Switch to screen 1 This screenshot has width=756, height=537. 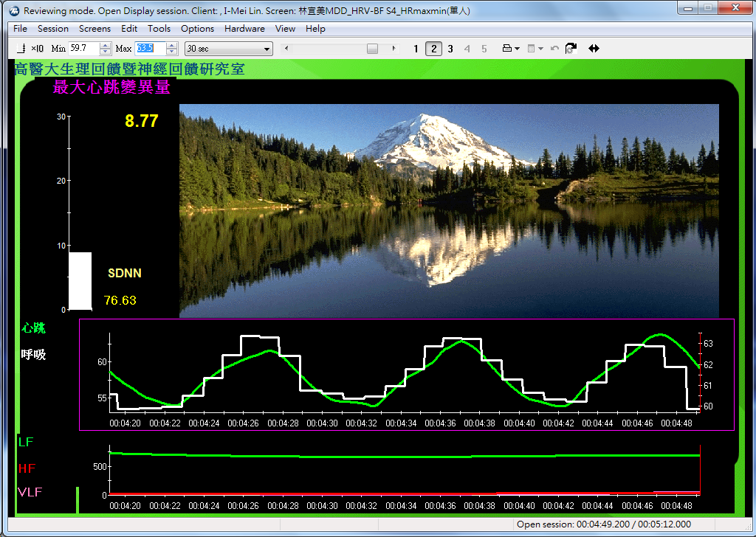[416, 49]
